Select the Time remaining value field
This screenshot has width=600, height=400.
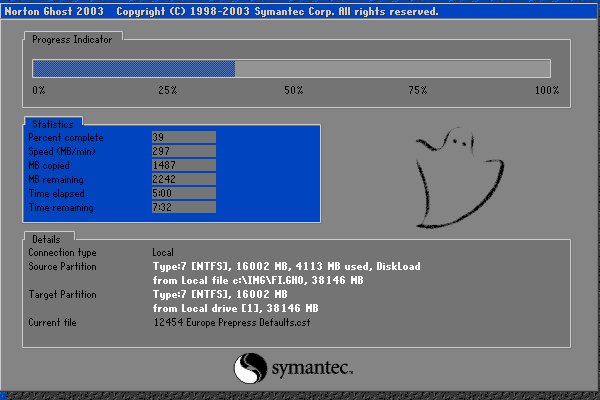point(183,207)
